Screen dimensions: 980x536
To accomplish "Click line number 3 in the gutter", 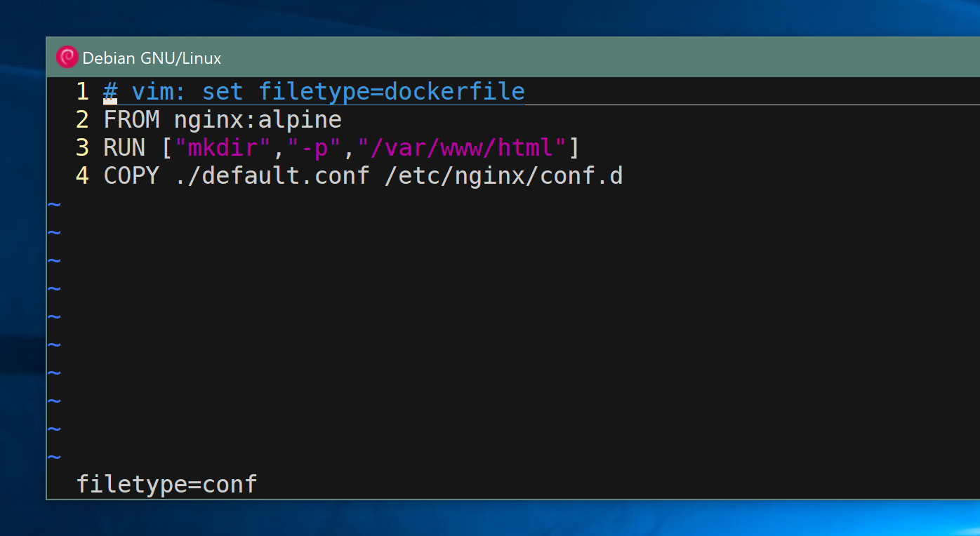I will point(82,147).
